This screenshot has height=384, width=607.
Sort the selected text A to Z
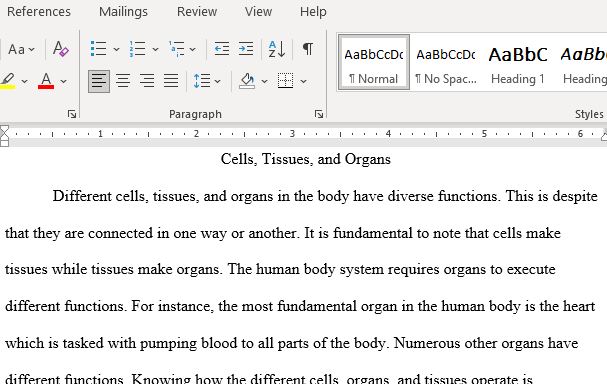pyautogui.click(x=277, y=49)
